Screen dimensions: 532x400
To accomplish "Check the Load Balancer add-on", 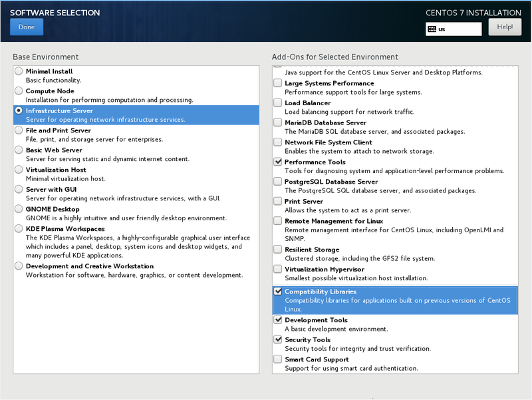I will coord(277,103).
